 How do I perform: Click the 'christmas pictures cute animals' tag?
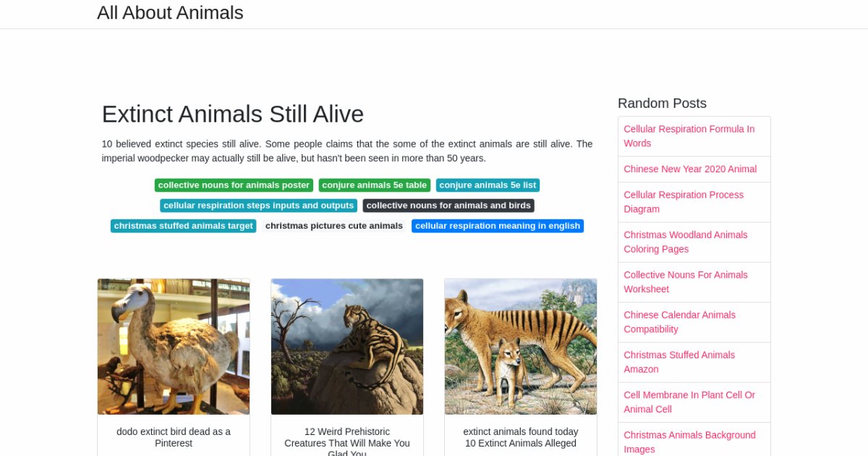[x=333, y=226]
